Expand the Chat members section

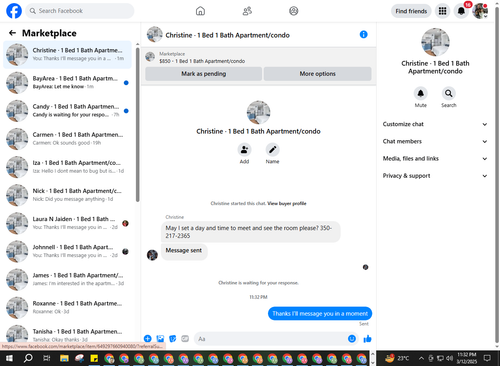click(x=435, y=141)
